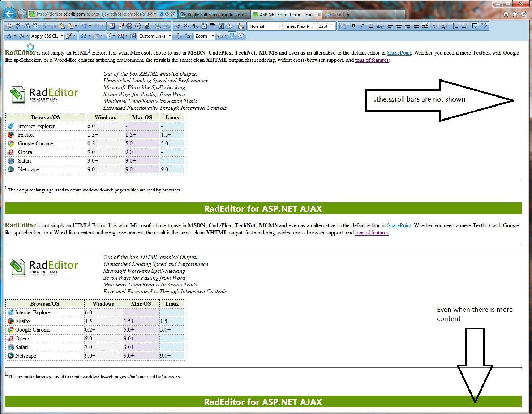Expand the Insert Table dropdown
Viewport: 532px width, 414px height.
pos(102,36)
